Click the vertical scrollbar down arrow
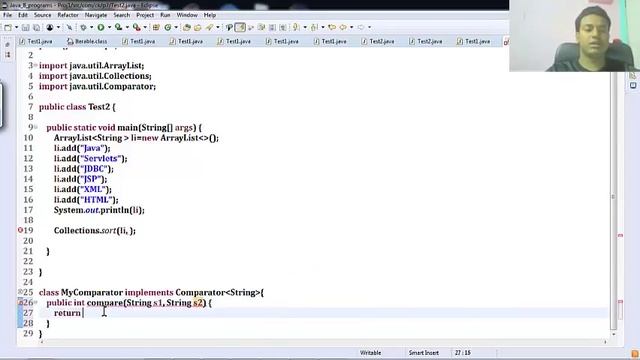 coord(613,334)
